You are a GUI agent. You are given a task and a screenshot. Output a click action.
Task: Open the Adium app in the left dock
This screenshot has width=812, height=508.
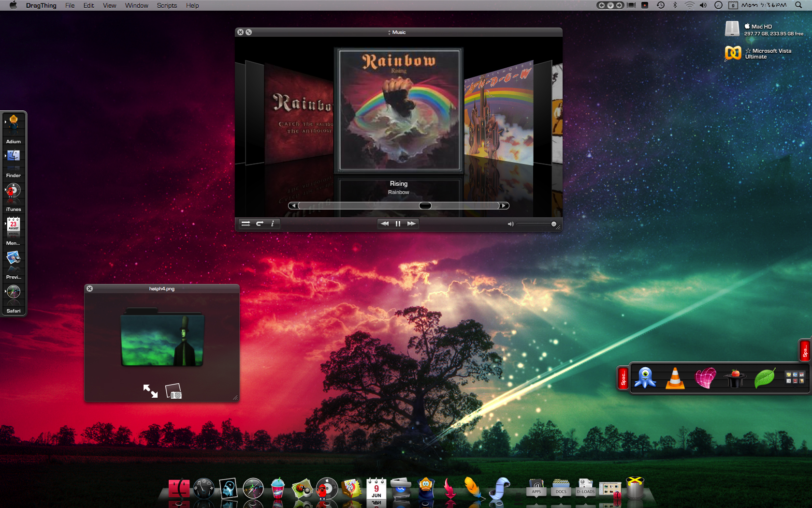[14, 124]
